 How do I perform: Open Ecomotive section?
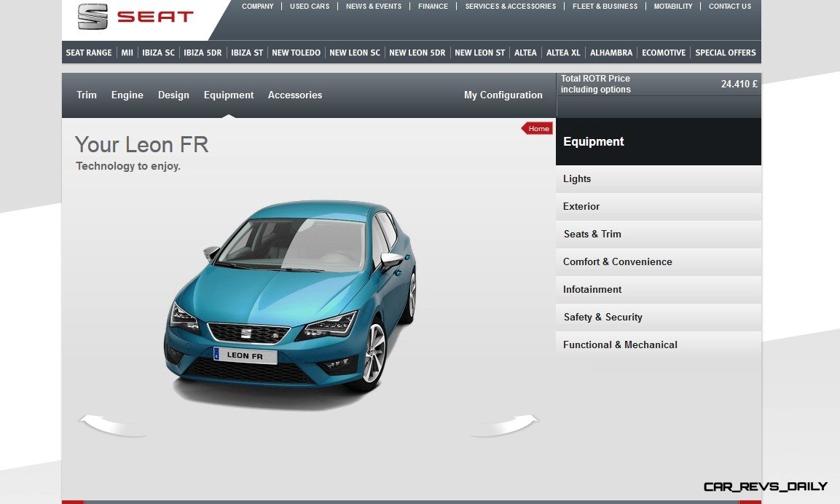pyautogui.click(x=664, y=52)
